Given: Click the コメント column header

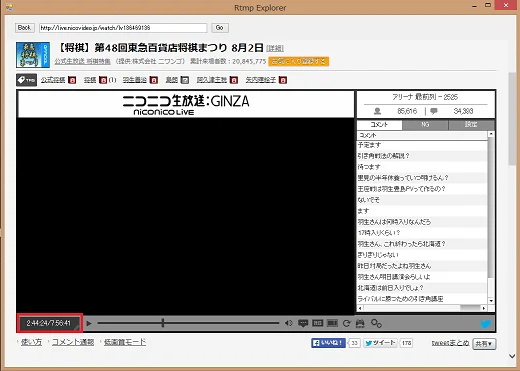Looking at the screenshot, I should click(422, 135).
